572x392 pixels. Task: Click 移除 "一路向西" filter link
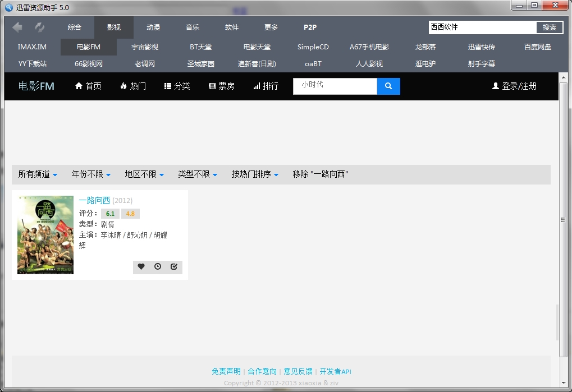321,174
